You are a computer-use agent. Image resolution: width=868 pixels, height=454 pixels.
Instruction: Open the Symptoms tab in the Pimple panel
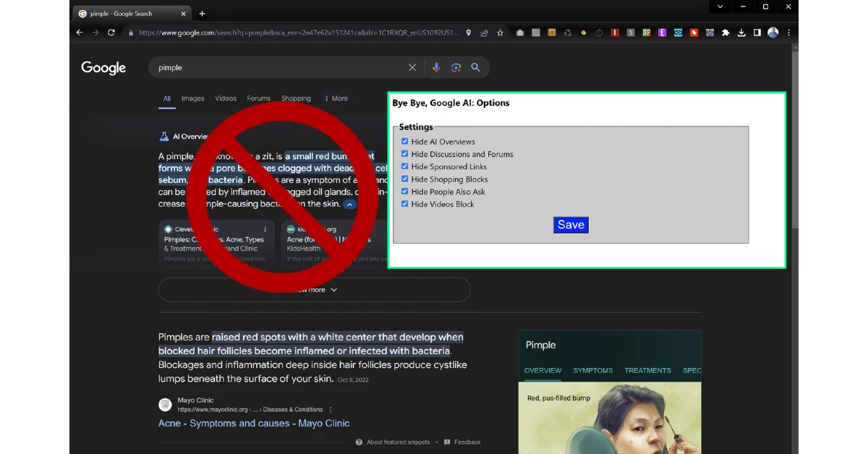pyautogui.click(x=592, y=370)
